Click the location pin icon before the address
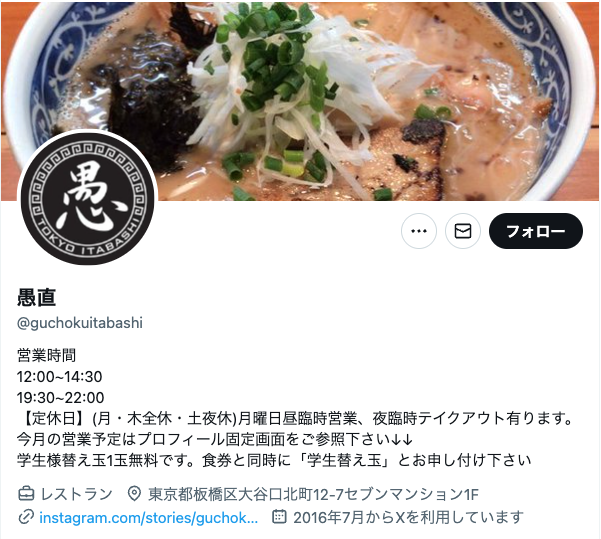 [134, 494]
